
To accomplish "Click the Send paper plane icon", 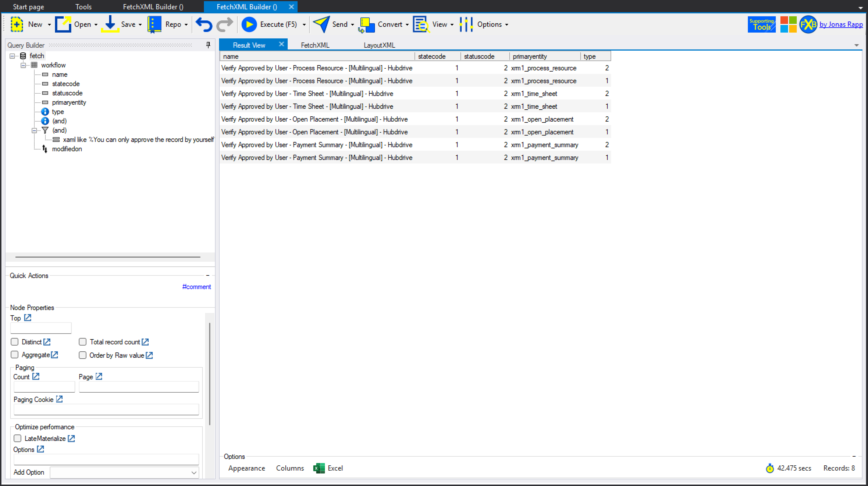I will pos(321,24).
